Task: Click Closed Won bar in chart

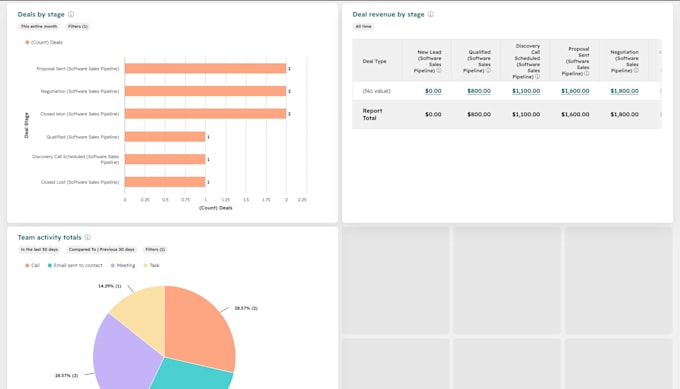Action: (x=206, y=114)
